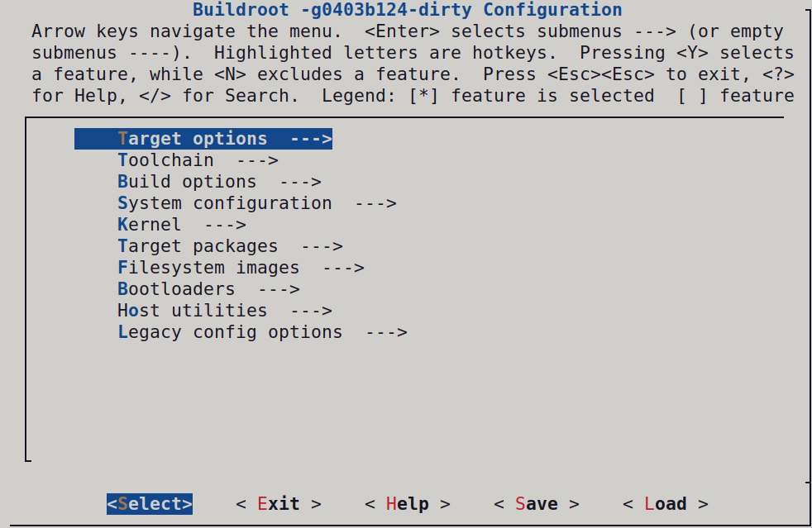Expand arrow after Bootloaders
This screenshot has height=528, width=812.
click(x=279, y=289)
